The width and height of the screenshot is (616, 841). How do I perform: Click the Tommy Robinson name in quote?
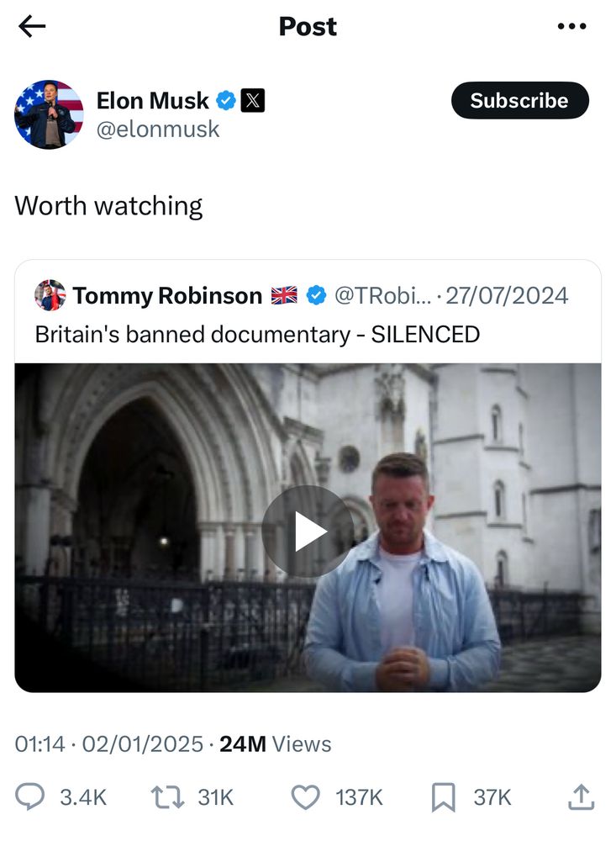point(167,296)
